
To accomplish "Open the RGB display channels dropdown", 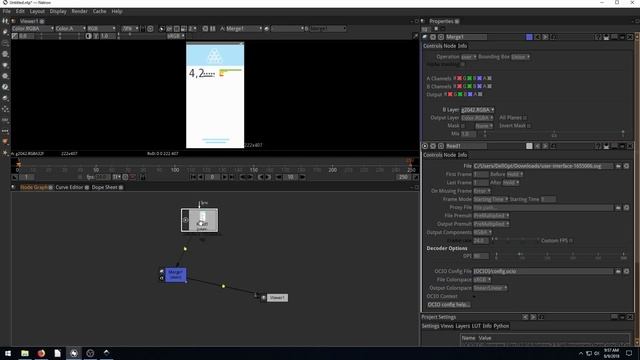I will coord(102,29).
